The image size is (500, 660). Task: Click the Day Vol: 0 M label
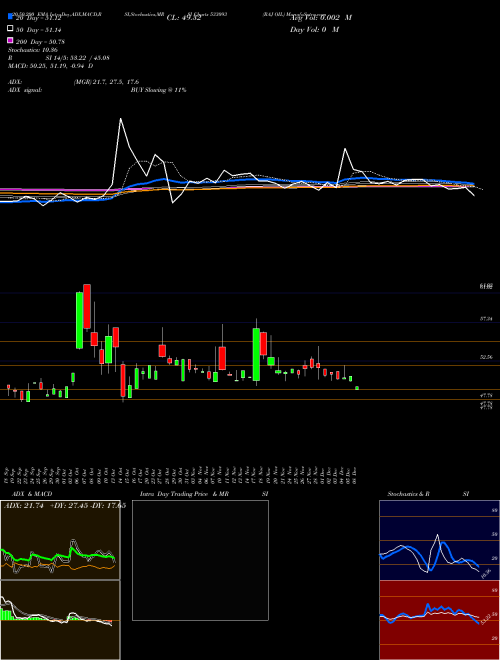coord(314,29)
